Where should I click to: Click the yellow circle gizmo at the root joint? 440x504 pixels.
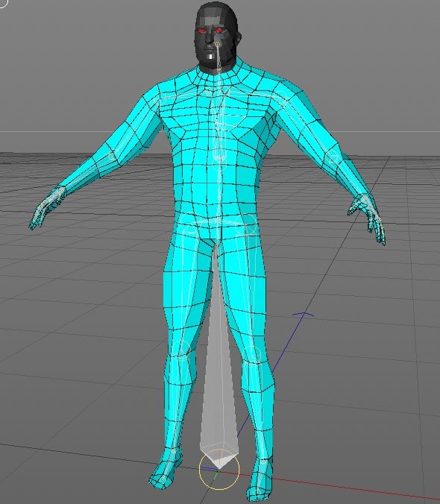coord(219,469)
